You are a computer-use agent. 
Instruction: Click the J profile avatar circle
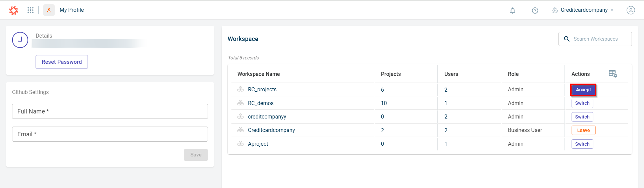click(x=20, y=40)
